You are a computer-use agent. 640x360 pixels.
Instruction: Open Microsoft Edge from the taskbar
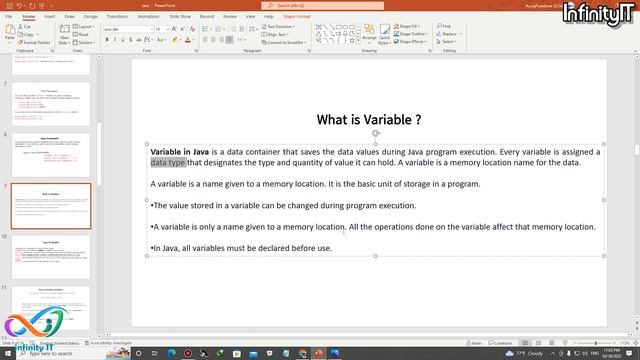click(171, 353)
